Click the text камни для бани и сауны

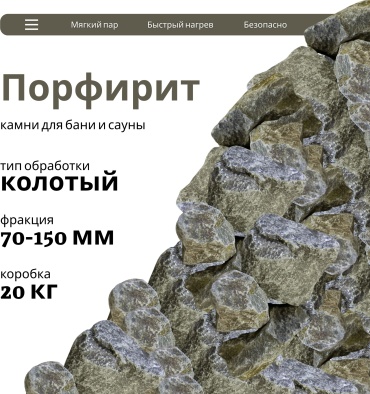point(73,126)
